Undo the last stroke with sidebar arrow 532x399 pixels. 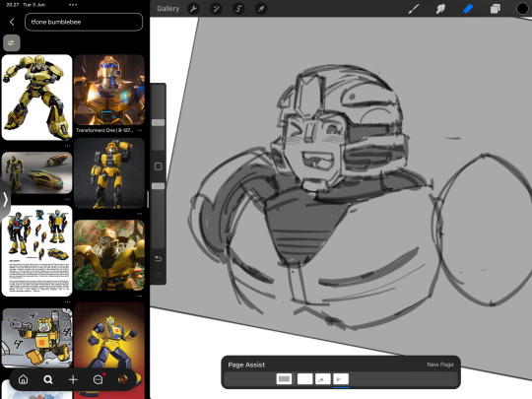(x=158, y=258)
